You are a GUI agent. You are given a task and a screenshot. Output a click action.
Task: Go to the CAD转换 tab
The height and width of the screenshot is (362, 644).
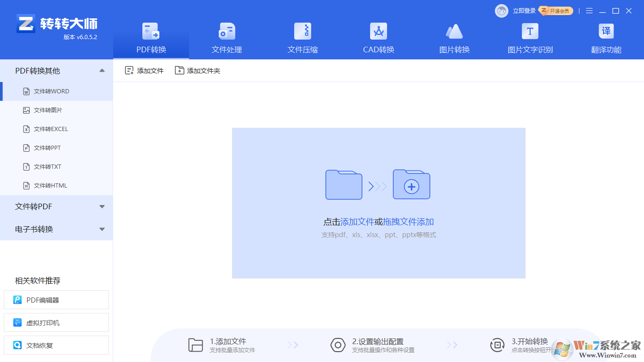point(379,39)
